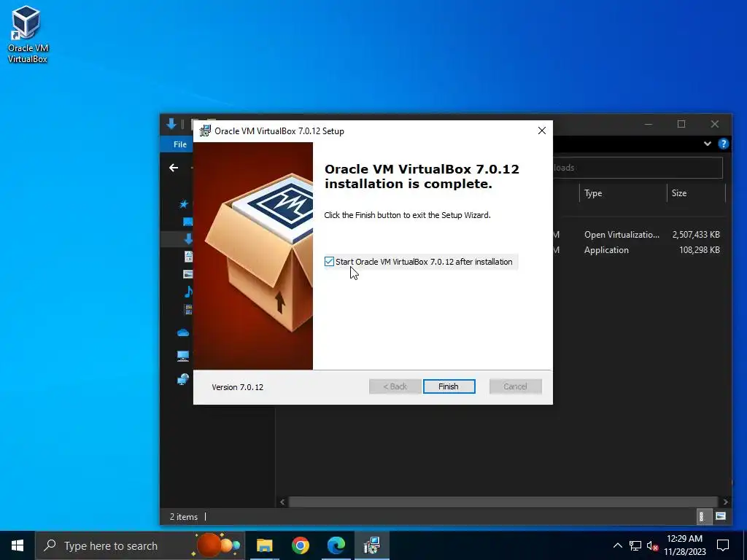Open Music folder in Explorer sidebar
The image size is (747, 560).
(x=188, y=292)
